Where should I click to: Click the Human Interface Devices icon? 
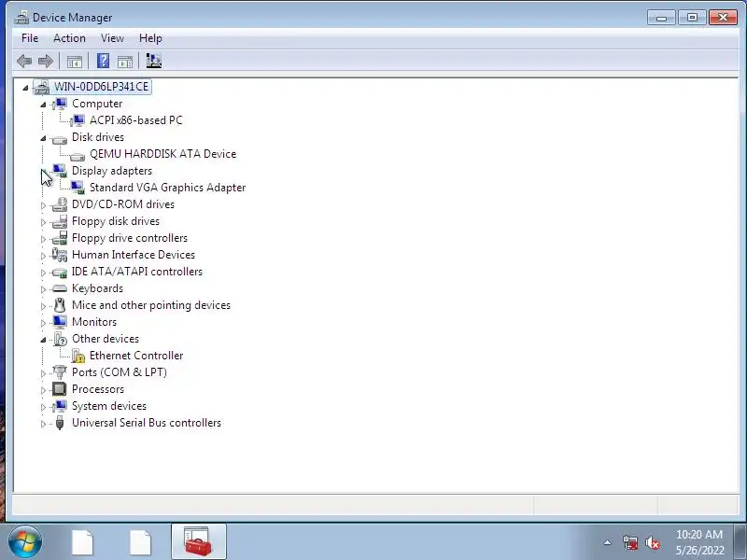click(x=60, y=255)
